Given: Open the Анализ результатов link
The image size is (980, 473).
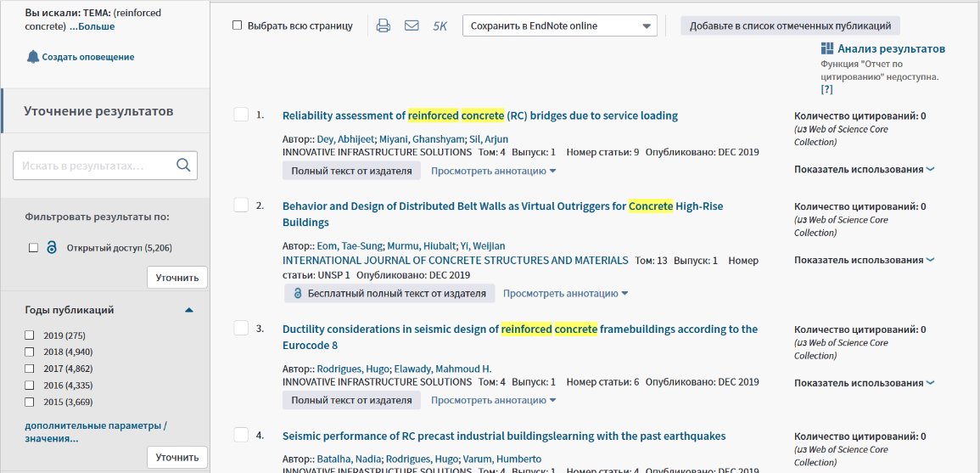Looking at the screenshot, I should 891,48.
